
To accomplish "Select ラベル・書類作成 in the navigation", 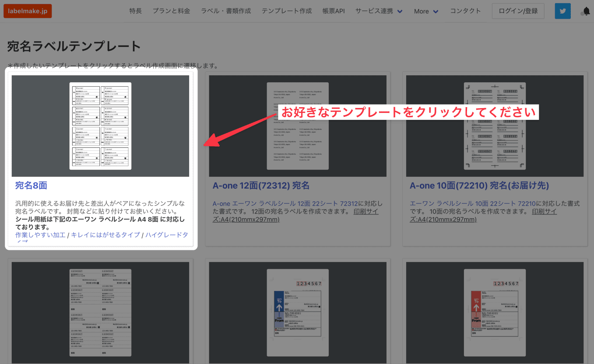I will (x=226, y=11).
